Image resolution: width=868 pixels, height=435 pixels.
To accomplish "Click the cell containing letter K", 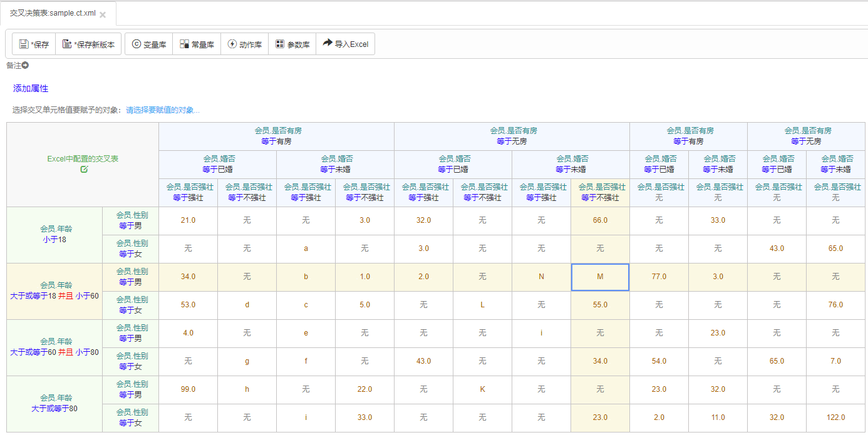I will pos(482,389).
